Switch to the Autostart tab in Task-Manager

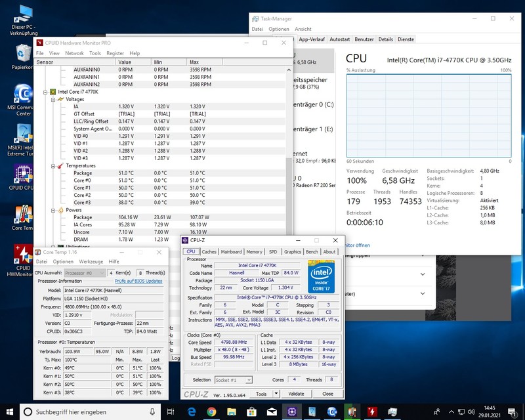click(x=339, y=39)
